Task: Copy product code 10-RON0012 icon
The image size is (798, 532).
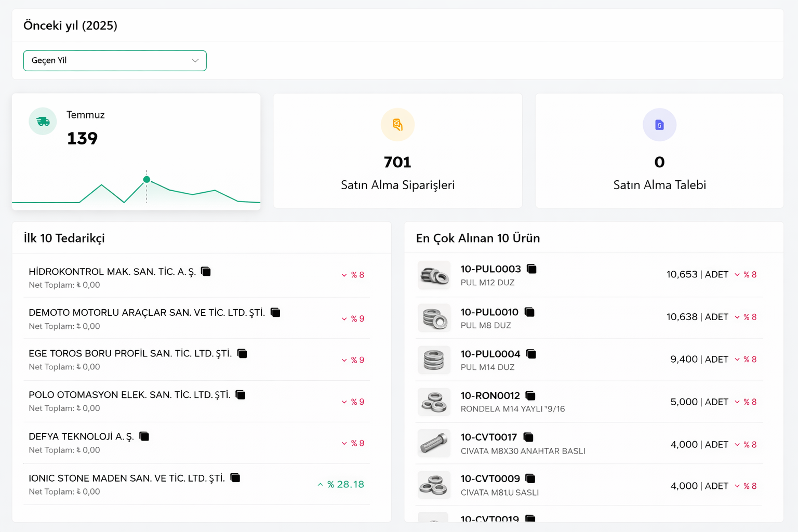Action: coord(530,396)
